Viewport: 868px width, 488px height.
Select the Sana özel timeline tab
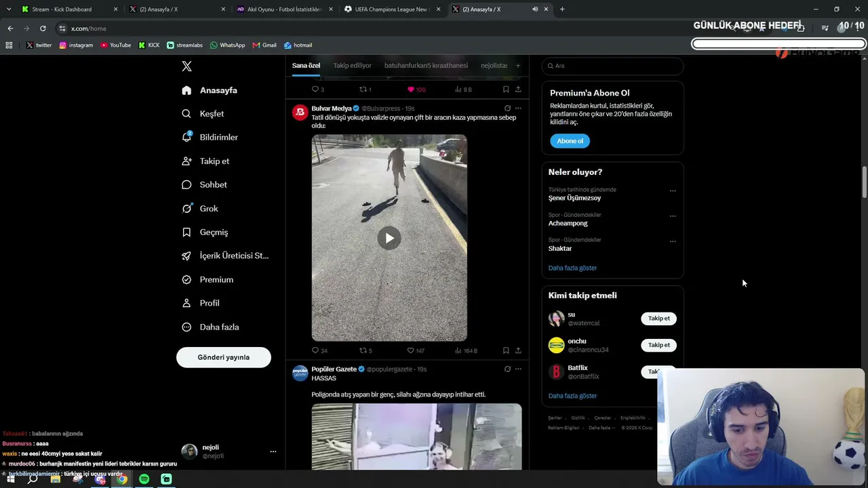tap(306, 66)
